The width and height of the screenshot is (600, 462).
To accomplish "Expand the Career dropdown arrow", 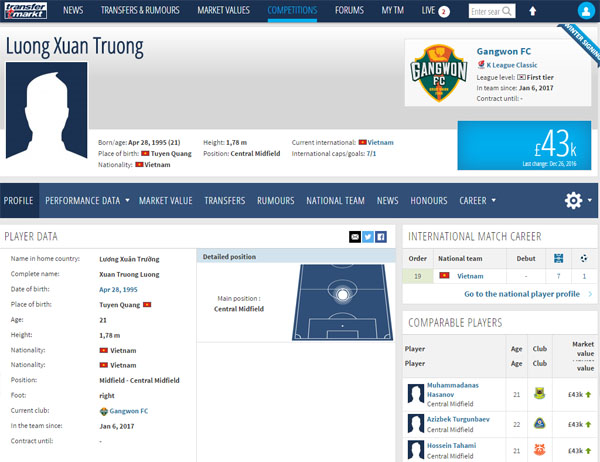I will pyautogui.click(x=494, y=200).
